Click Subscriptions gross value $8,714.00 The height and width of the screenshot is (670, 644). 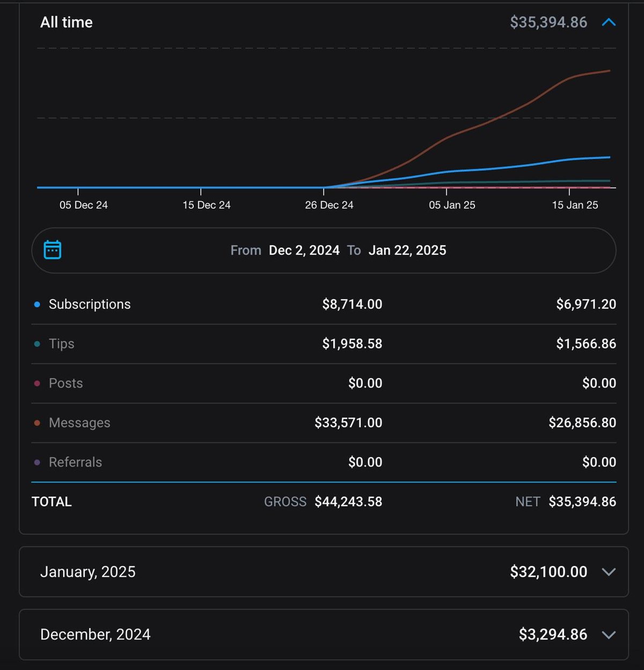point(352,304)
